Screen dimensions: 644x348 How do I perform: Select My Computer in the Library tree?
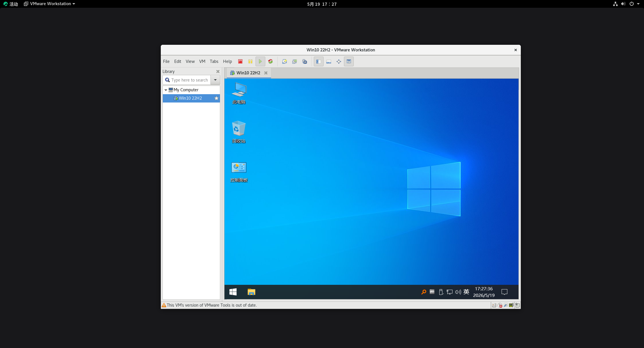pyautogui.click(x=186, y=90)
